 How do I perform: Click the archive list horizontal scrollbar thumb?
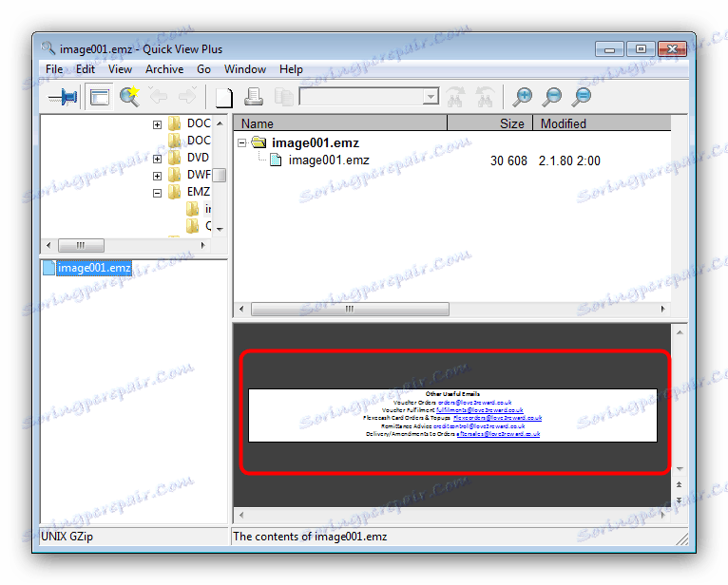point(350,309)
